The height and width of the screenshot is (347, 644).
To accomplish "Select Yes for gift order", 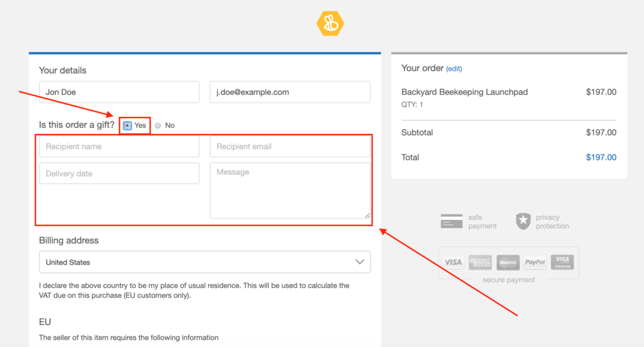I will click(x=128, y=126).
